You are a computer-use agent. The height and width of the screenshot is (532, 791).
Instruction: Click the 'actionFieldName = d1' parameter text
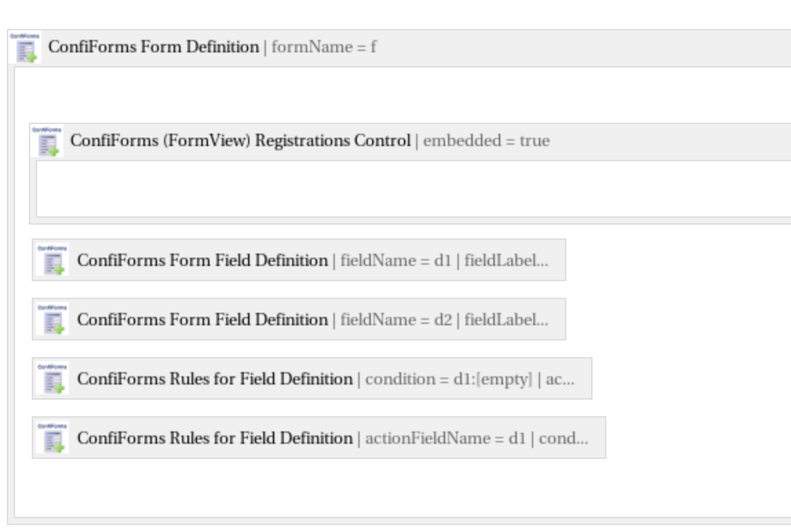pyautogui.click(x=445, y=438)
